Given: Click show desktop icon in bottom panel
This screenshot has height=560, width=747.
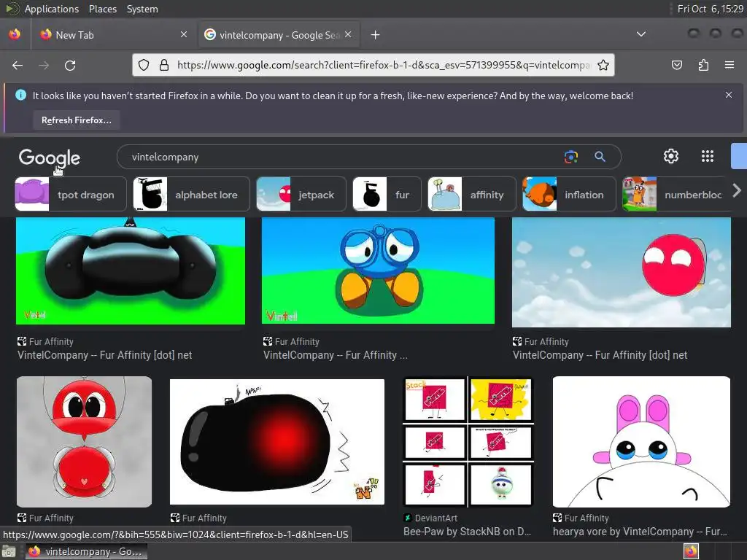Looking at the screenshot, I should (9, 552).
